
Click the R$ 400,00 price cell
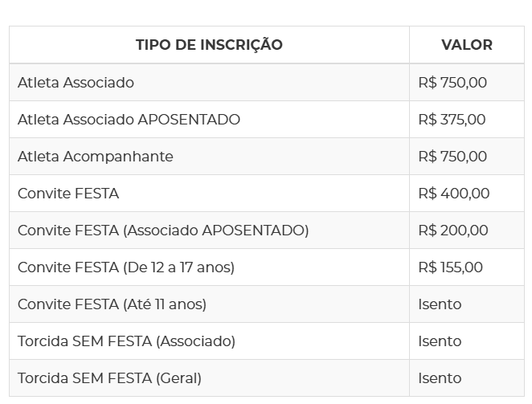point(453,194)
